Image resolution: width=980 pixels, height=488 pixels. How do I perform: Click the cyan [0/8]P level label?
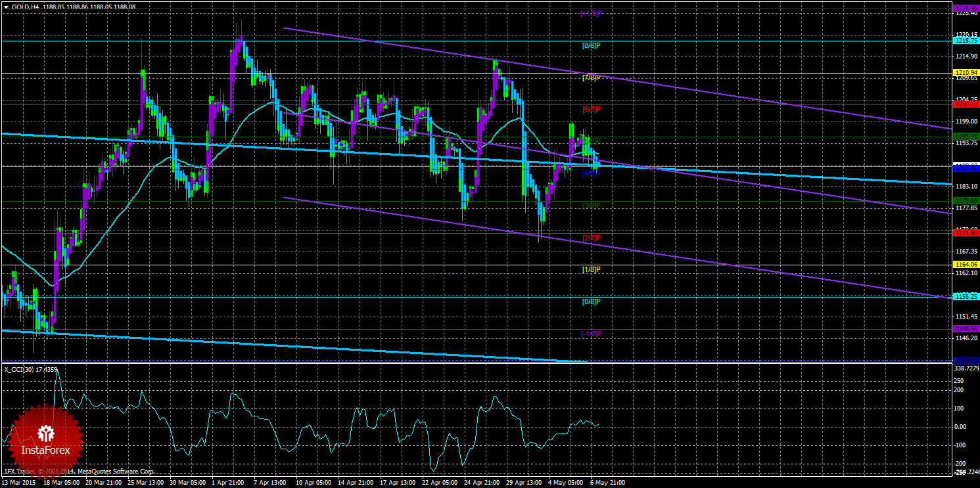592,301
